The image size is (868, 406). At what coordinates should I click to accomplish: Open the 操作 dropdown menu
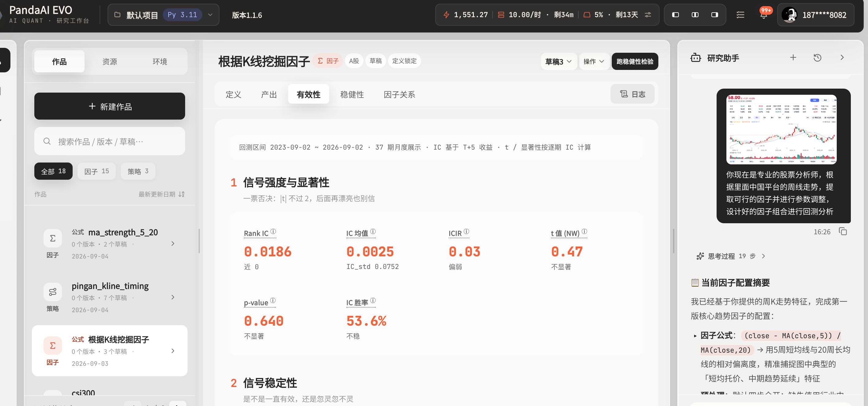point(594,61)
